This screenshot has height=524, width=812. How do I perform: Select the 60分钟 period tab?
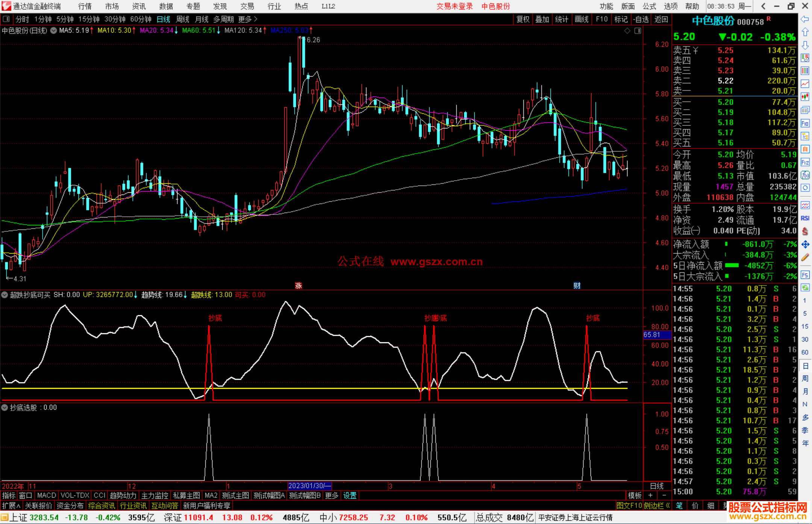(x=141, y=19)
